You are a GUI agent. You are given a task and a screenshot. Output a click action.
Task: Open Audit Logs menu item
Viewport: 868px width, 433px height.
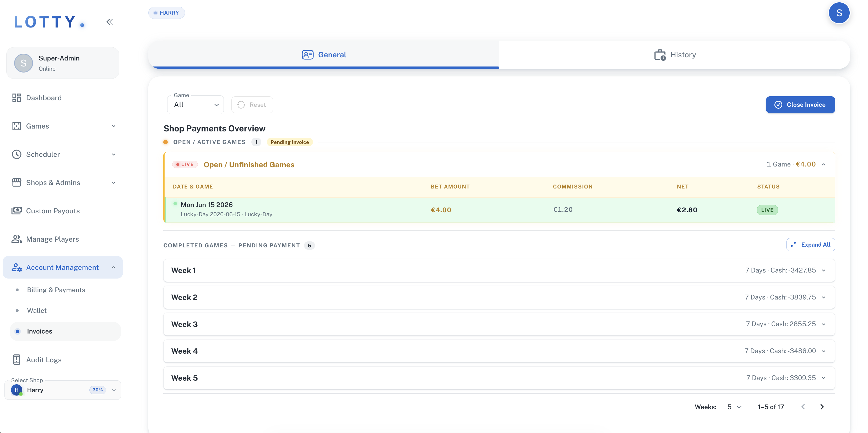[63, 360]
